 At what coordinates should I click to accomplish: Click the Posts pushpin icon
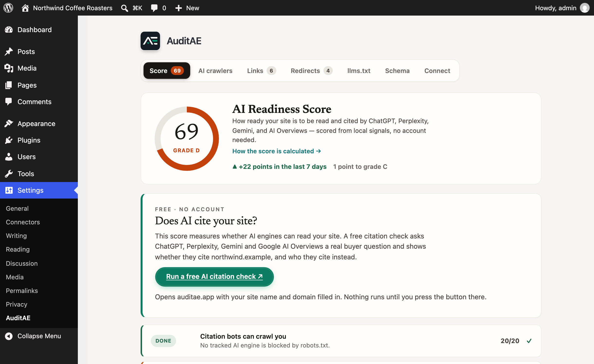pos(9,52)
